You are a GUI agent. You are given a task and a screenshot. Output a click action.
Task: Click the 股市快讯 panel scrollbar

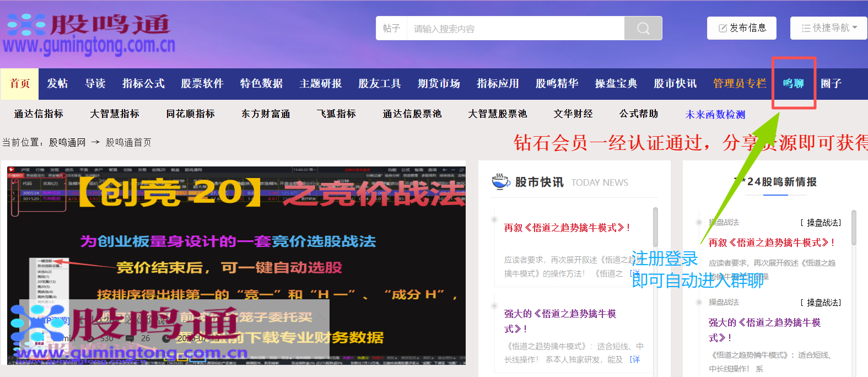click(x=655, y=227)
